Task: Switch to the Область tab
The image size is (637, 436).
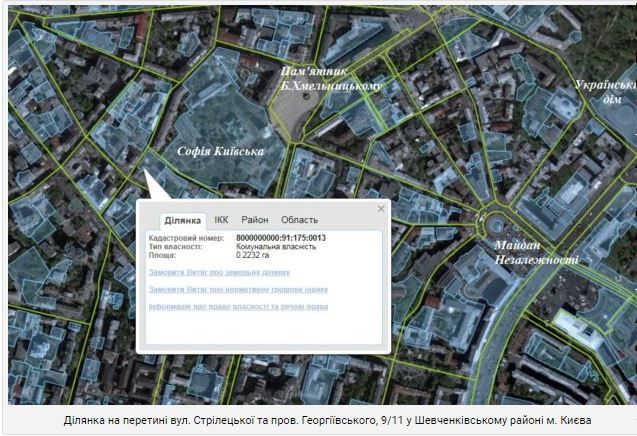Action: click(x=299, y=220)
